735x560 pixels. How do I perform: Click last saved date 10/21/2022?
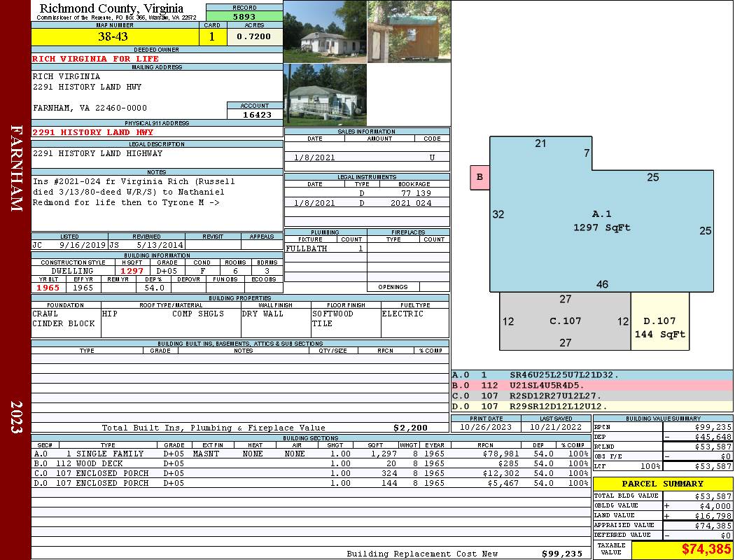[556, 427]
